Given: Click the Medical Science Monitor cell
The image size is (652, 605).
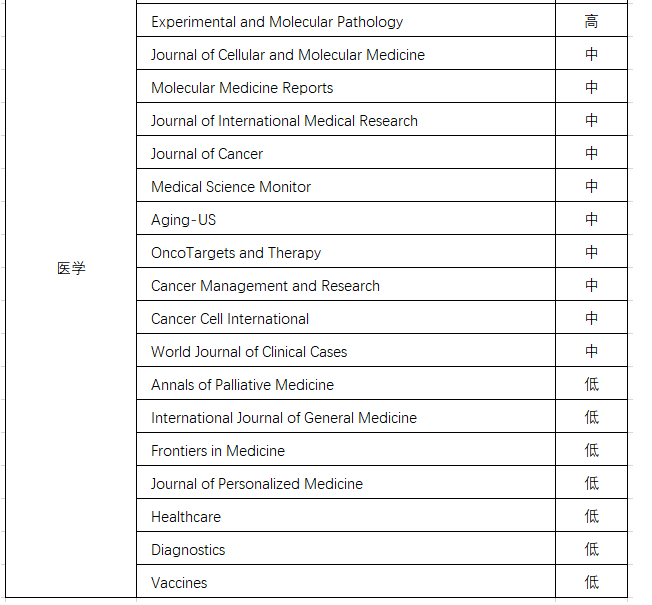Looking at the screenshot, I should [x=346, y=185].
